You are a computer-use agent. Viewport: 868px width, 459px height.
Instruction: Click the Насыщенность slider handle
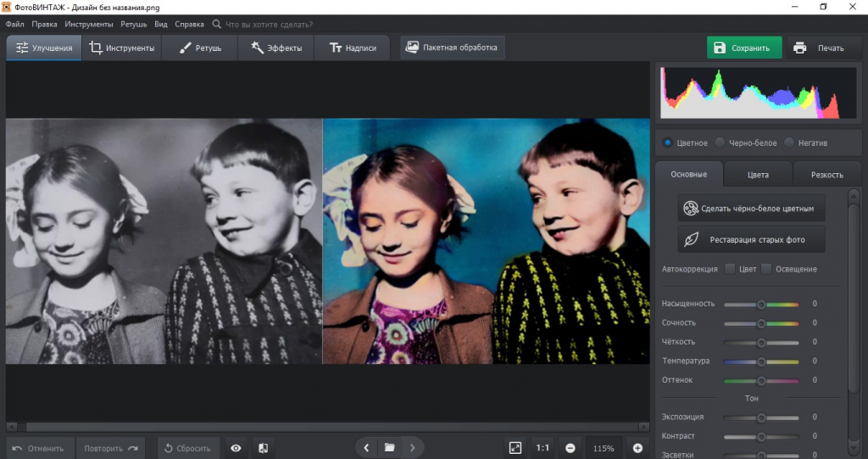pos(761,304)
